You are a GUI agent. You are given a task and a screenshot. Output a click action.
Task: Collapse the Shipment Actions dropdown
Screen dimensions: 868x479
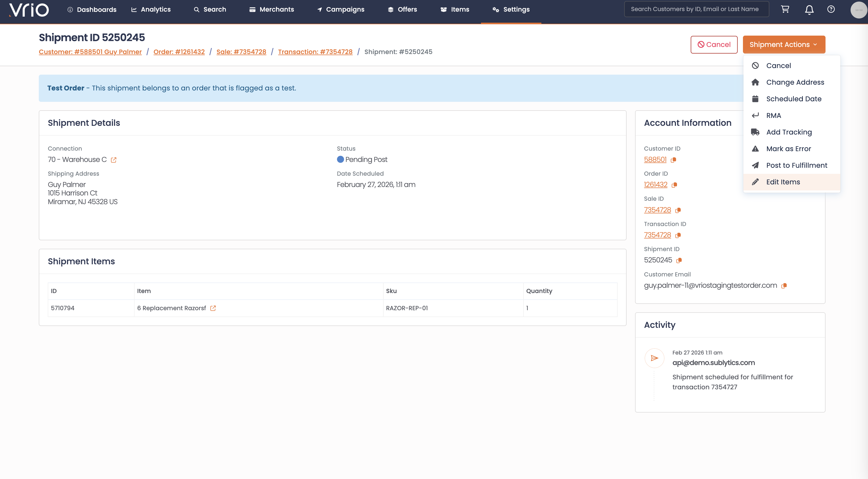(784, 45)
